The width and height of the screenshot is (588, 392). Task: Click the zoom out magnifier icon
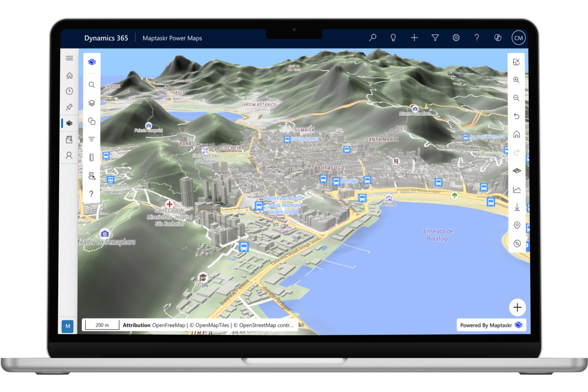(x=516, y=98)
